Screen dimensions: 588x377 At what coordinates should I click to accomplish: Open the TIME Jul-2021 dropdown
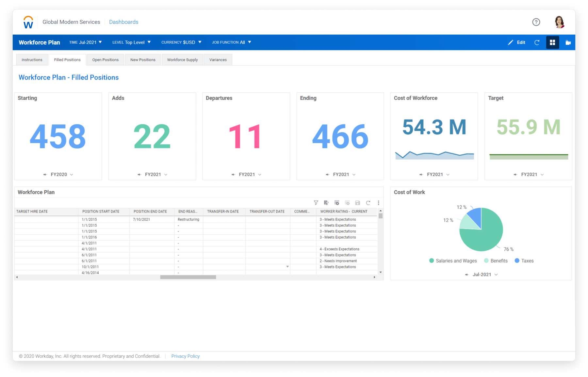coord(86,42)
